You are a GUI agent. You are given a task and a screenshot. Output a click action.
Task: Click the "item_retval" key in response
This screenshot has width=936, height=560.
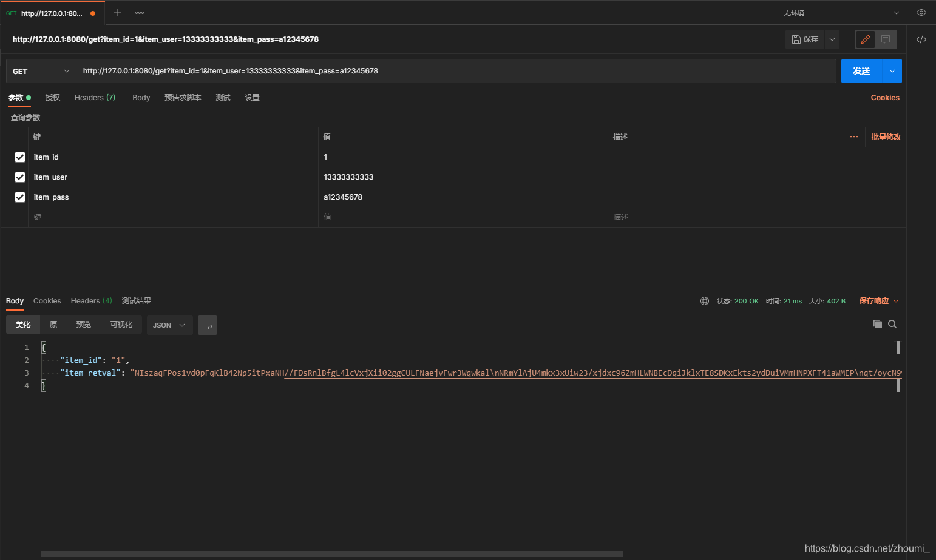pyautogui.click(x=91, y=373)
